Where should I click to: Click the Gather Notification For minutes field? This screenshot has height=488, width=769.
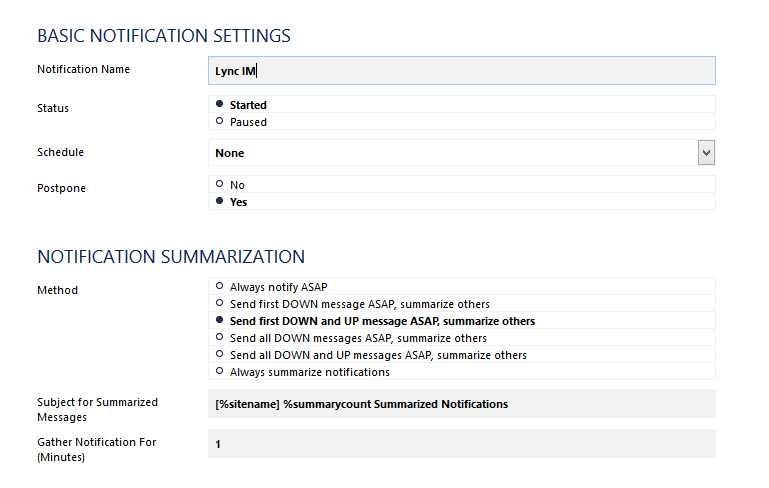[461, 444]
